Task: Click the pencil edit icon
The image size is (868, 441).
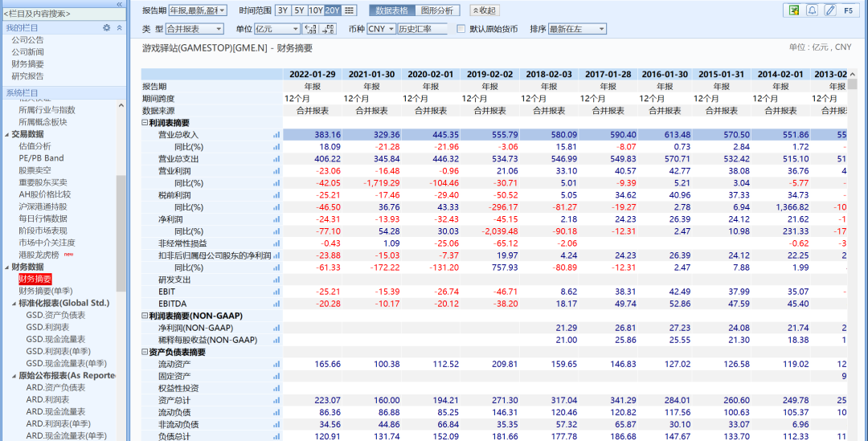Action: (829, 10)
